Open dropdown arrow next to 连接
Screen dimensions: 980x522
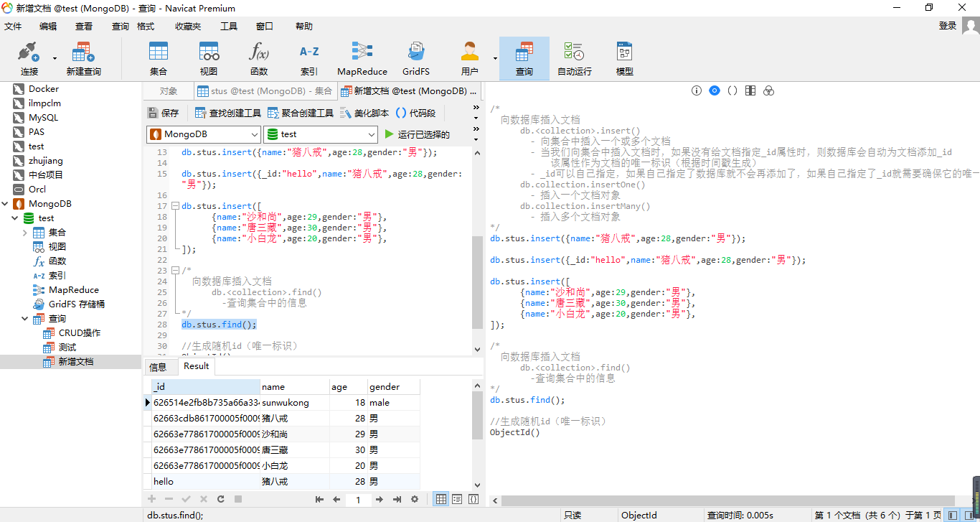(x=55, y=58)
